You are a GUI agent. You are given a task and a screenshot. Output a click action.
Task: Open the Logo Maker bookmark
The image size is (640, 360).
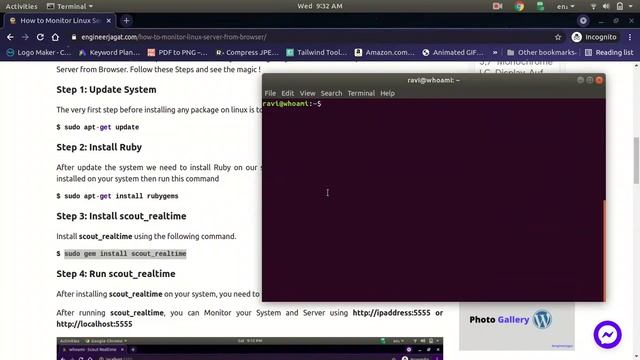click(39, 52)
